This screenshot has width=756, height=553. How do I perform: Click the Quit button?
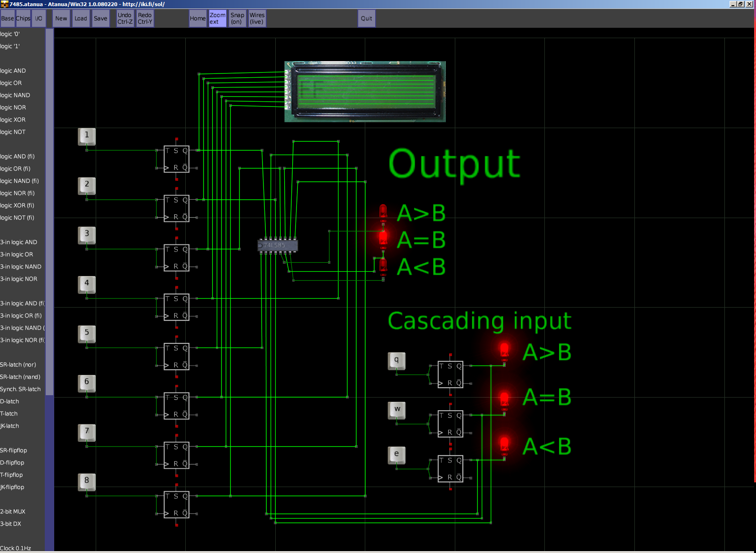366,18
